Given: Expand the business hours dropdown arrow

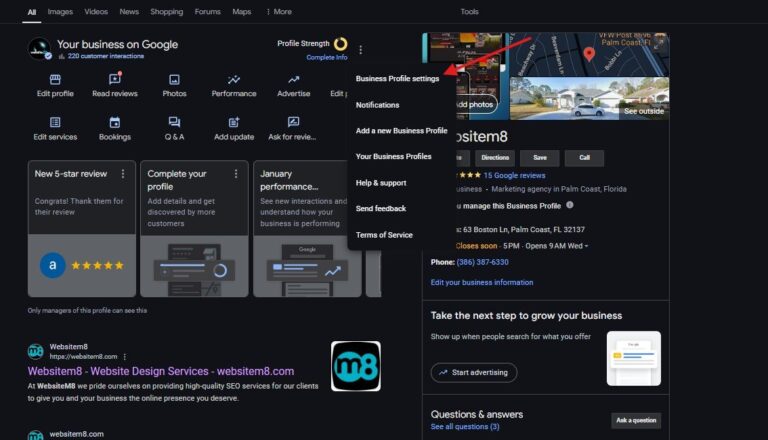Looking at the screenshot, I should (586, 246).
